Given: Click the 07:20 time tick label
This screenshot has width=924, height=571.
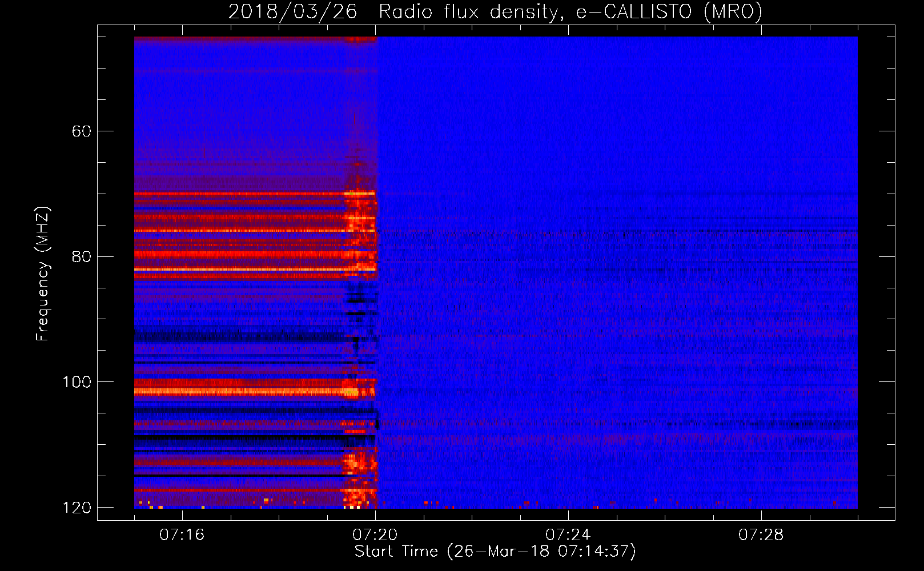Looking at the screenshot, I should pos(375,535).
